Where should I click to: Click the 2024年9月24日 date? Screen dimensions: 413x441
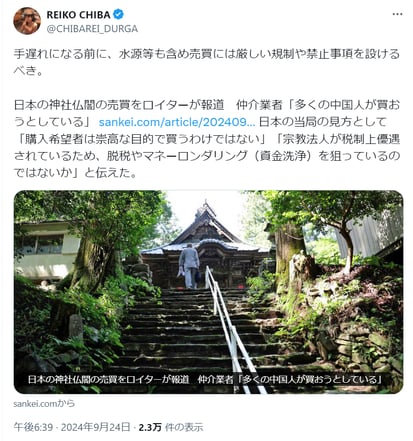tap(96, 427)
